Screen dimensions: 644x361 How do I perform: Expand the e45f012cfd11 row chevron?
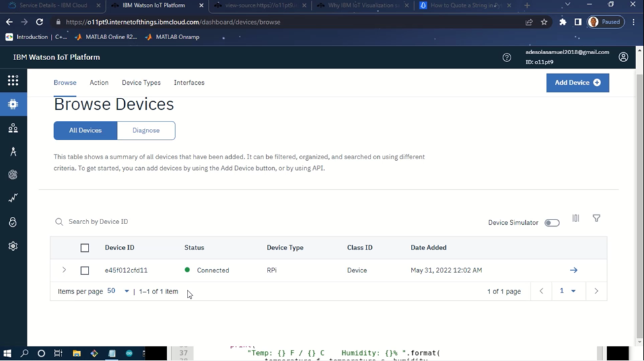[x=64, y=270]
